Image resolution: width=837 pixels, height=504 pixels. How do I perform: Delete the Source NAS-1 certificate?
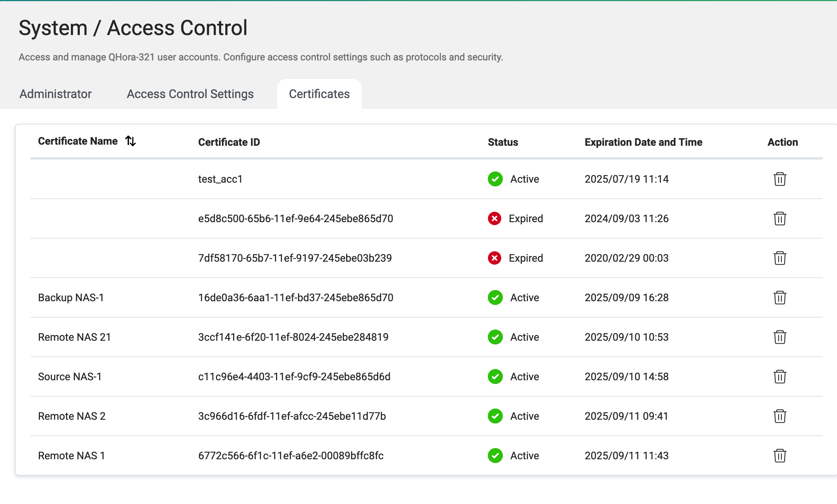pyautogui.click(x=780, y=377)
